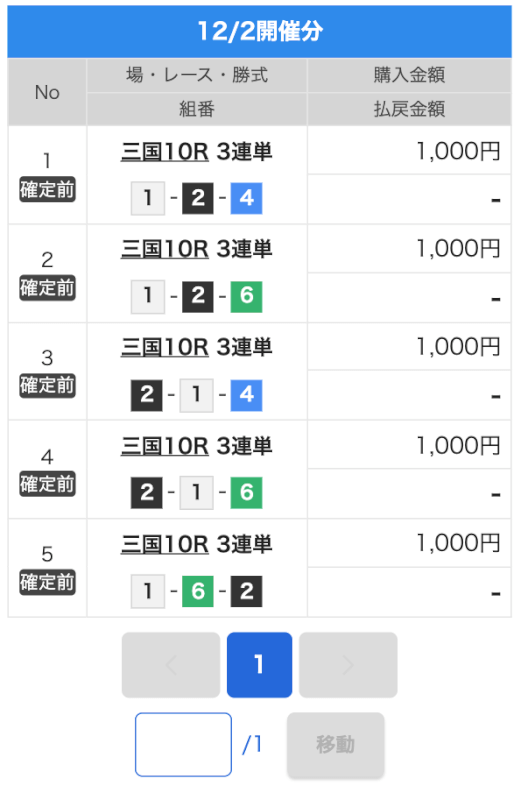Viewport: 521px width, 800px height.
Task: Click the previous page arrow button
Action: (171, 665)
